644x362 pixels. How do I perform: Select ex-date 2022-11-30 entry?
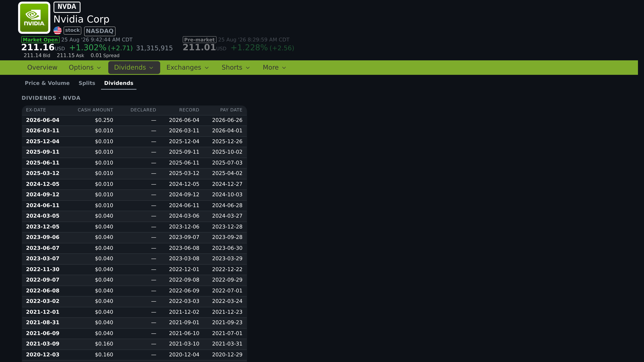point(43,269)
